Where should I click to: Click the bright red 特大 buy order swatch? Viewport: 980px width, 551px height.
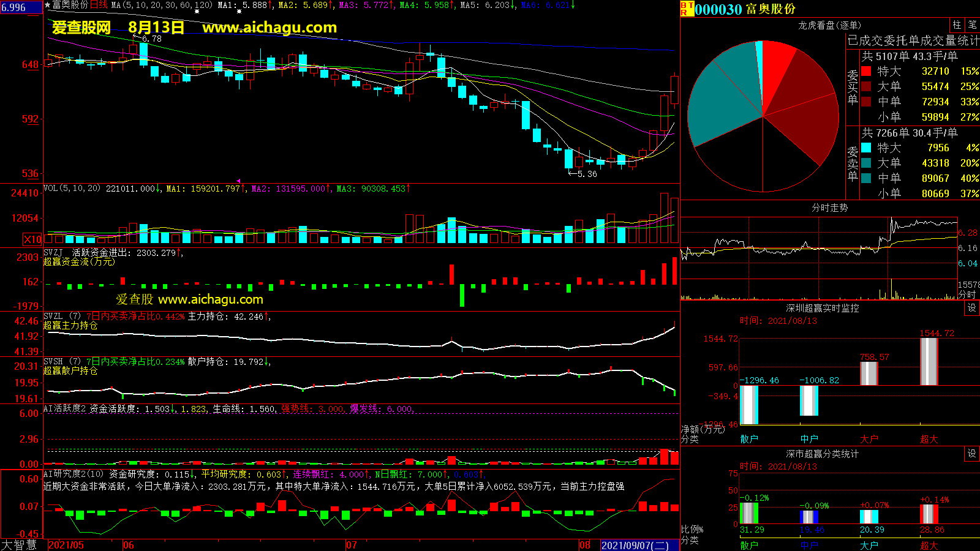(866, 71)
